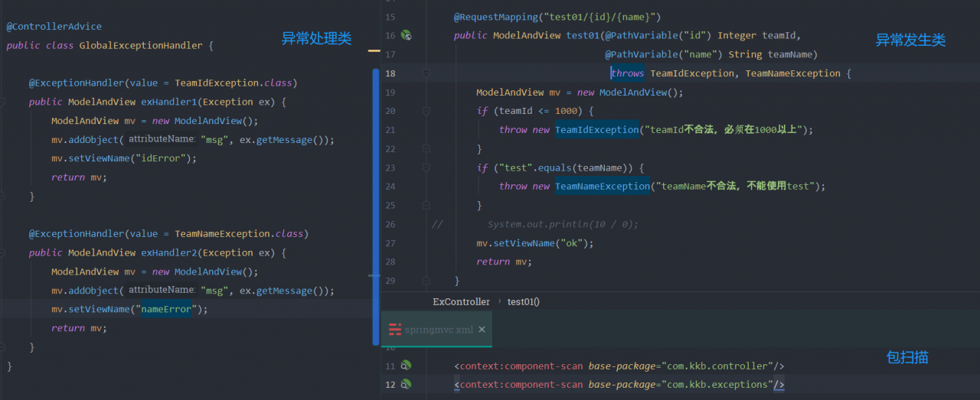The height and width of the screenshot is (400, 980).
Task: Collapse the if block fold at line 20
Action: click(x=426, y=111)
